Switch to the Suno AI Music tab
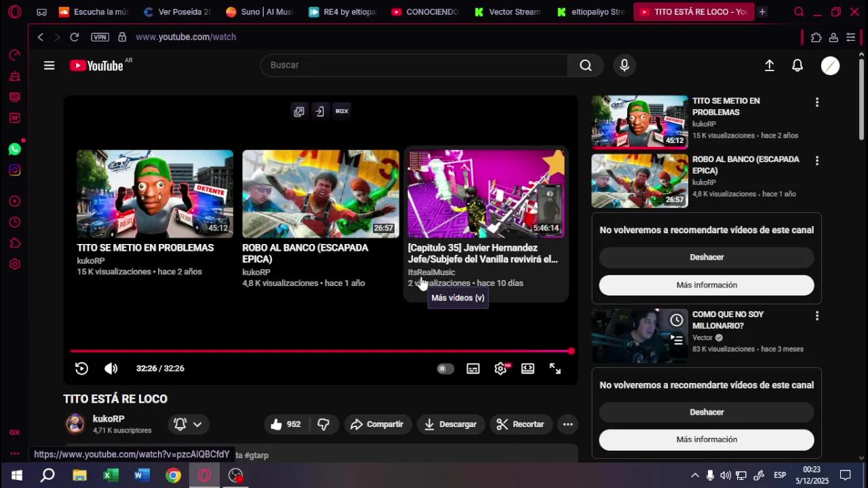The image size is (868, 488). pyautogui.click(x=260, y=12)
